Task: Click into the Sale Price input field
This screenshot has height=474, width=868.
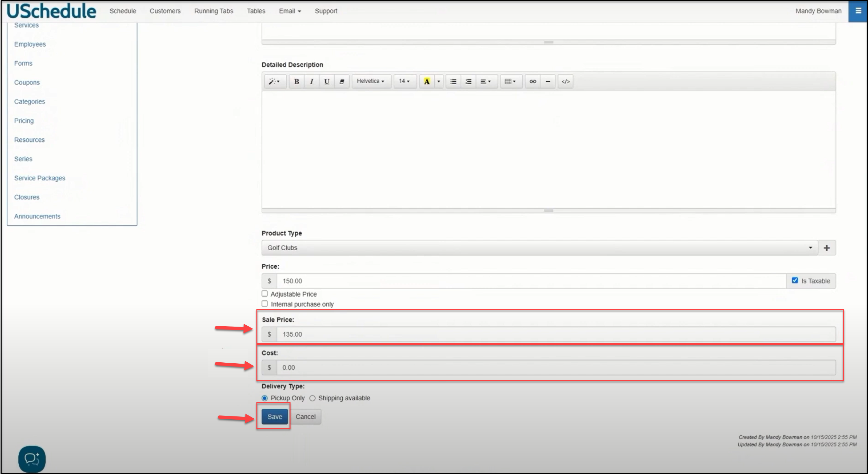Action: pyautogui.click(x=556, y=334)
